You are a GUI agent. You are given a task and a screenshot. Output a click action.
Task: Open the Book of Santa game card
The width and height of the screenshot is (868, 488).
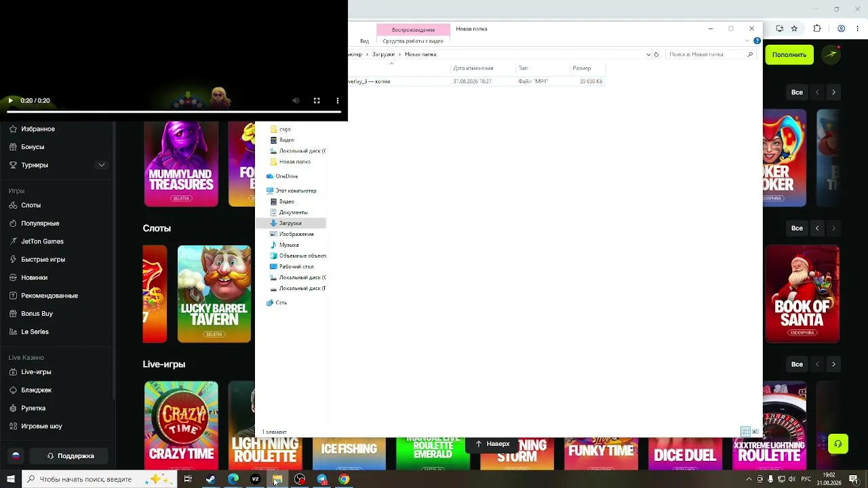802,294
